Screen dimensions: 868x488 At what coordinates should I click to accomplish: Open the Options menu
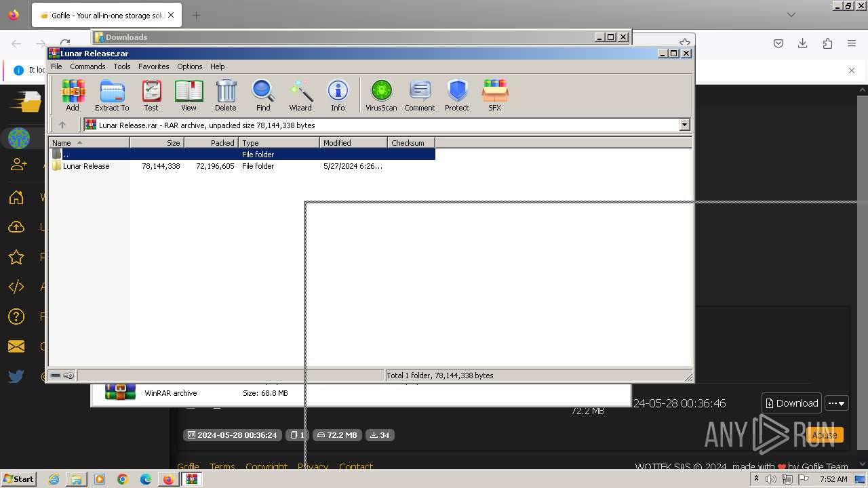click(x=190, y=66)
